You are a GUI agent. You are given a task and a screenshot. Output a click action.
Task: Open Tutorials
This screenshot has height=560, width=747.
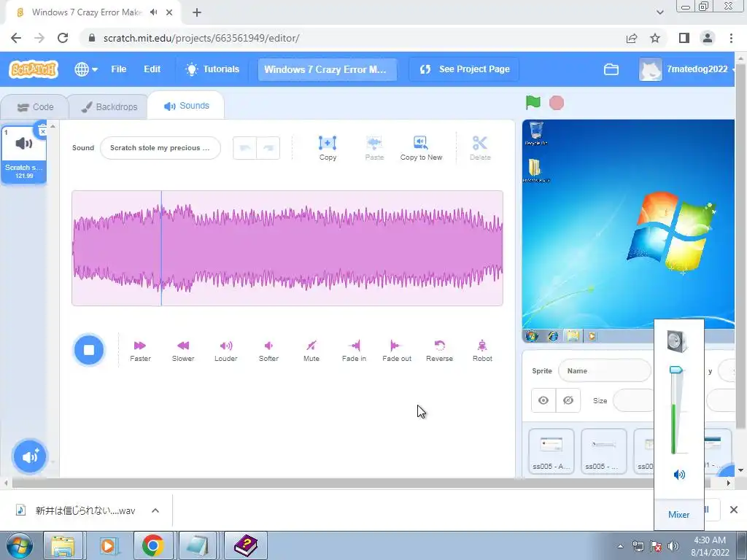(x=212, y=69)
